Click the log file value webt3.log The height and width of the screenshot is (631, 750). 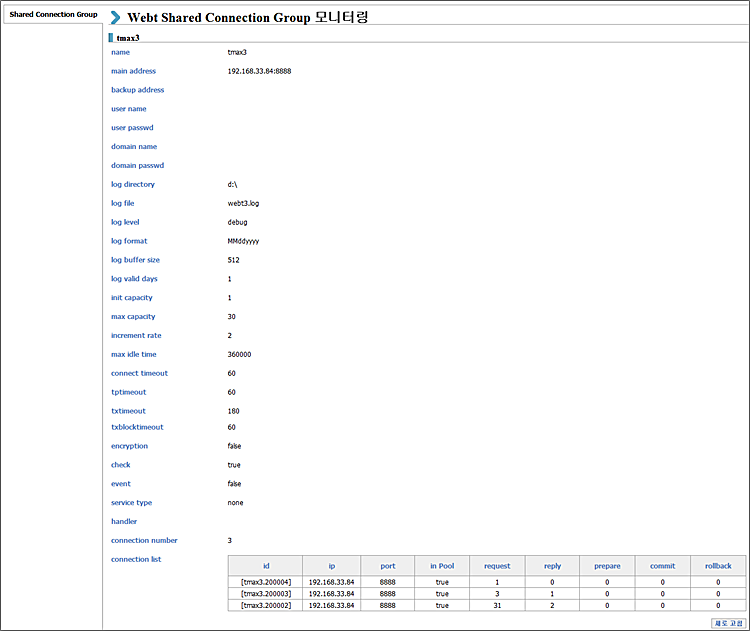(x=245, y=203)
